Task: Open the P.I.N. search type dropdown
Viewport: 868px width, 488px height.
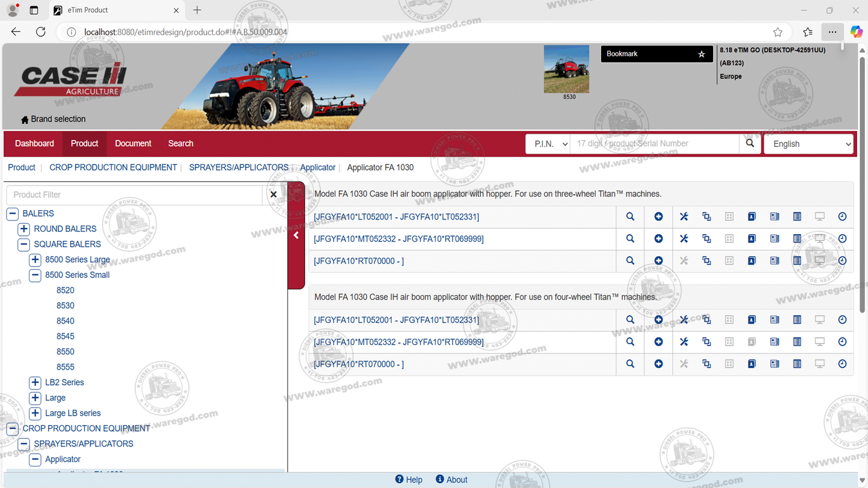Action: pos(548,144)
